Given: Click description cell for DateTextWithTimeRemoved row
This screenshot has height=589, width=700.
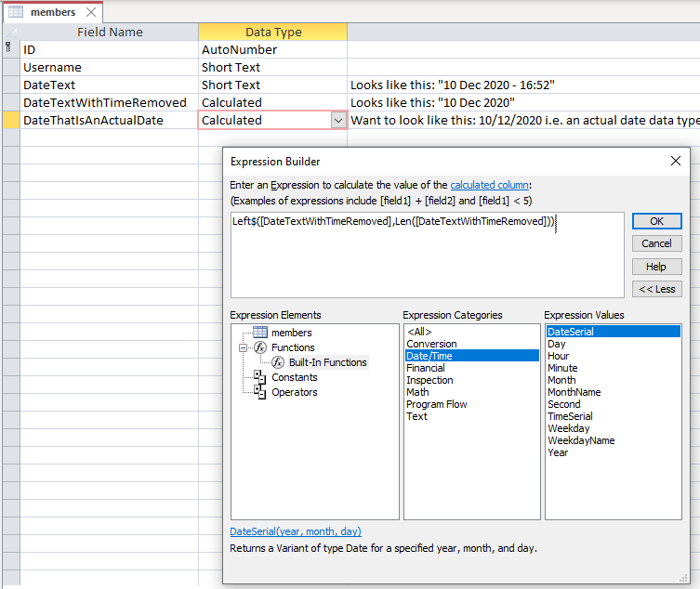Looking at the screenshot, I should tap(523, 102).
